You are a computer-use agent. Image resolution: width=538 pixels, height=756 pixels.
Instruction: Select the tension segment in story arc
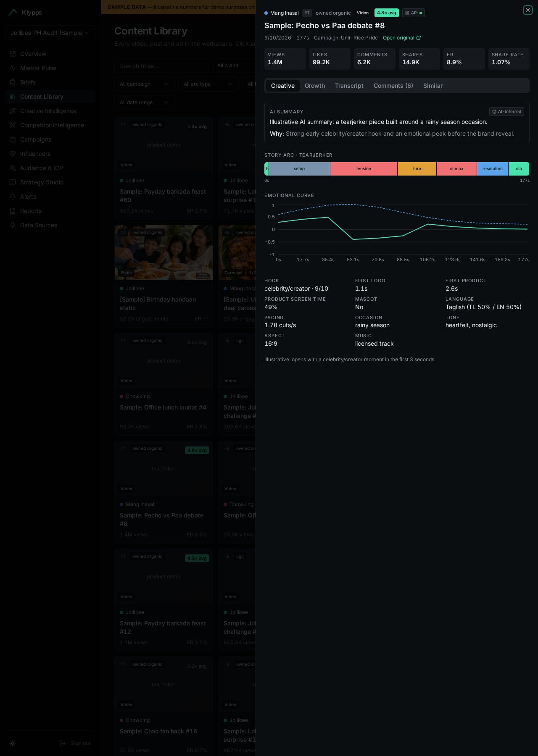[x=364, y=169]
